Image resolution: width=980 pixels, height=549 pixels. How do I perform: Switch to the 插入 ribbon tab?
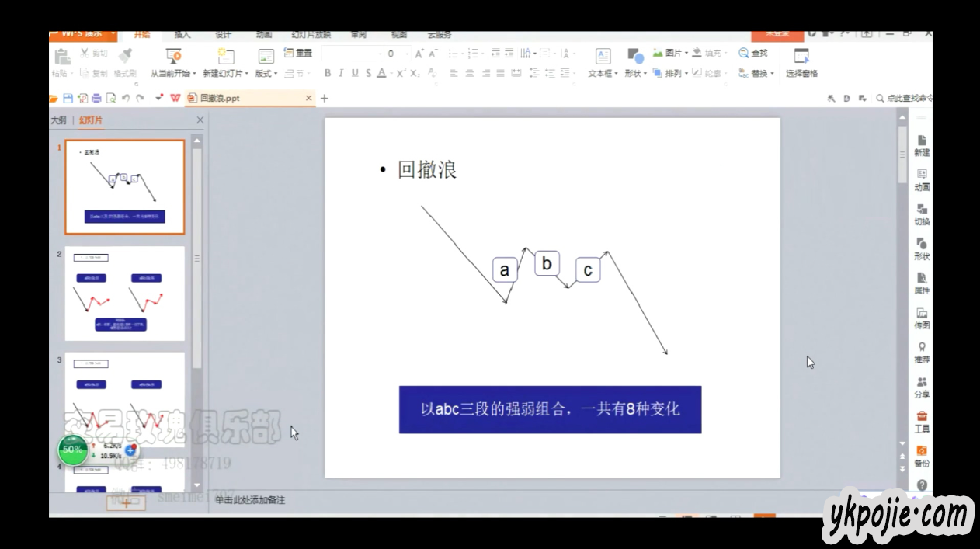[182, 35]
